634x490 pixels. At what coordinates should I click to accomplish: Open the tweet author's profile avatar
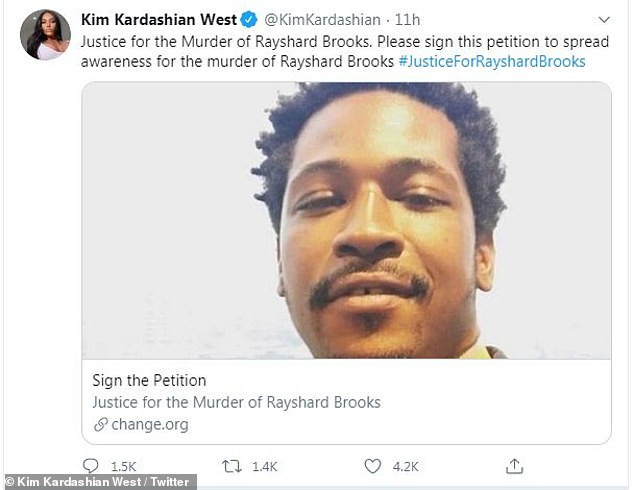pyautogui.click(x=45, y=35)
